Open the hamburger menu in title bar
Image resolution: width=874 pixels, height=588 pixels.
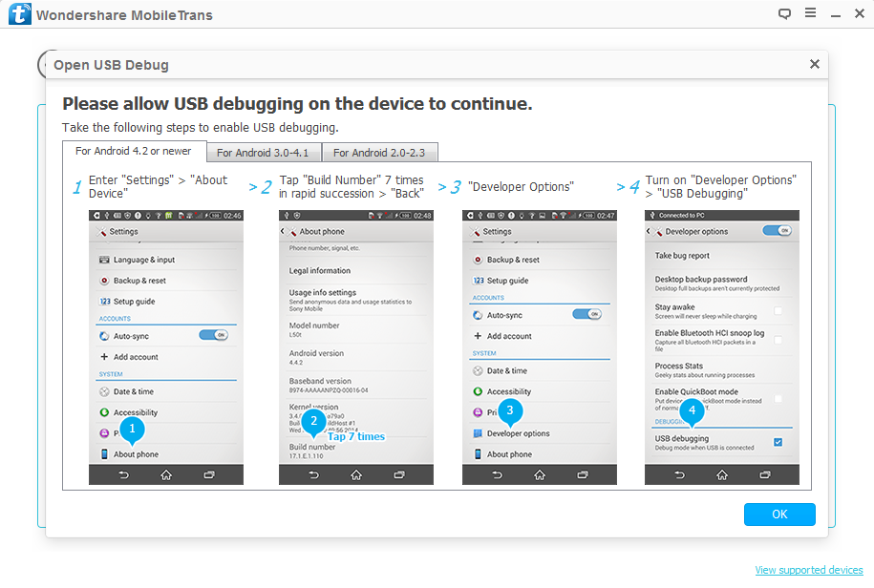click(810, 14)
